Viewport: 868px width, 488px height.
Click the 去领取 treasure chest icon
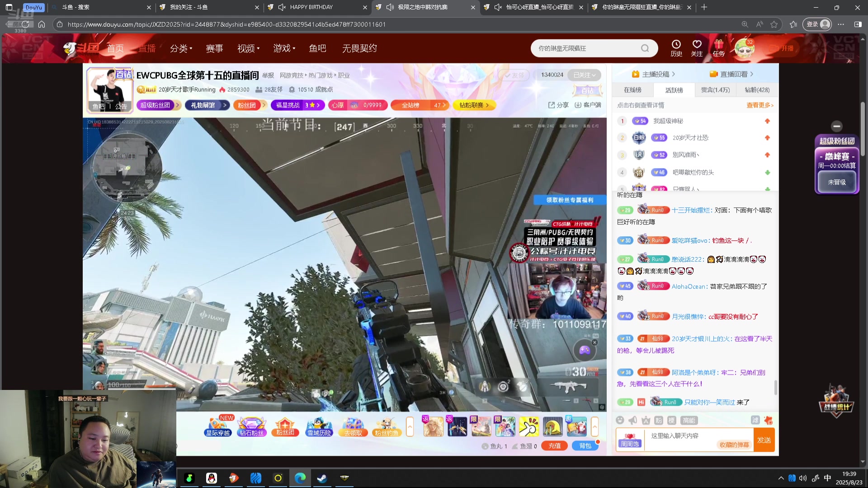pyautogui.click(x=353, y=426)
